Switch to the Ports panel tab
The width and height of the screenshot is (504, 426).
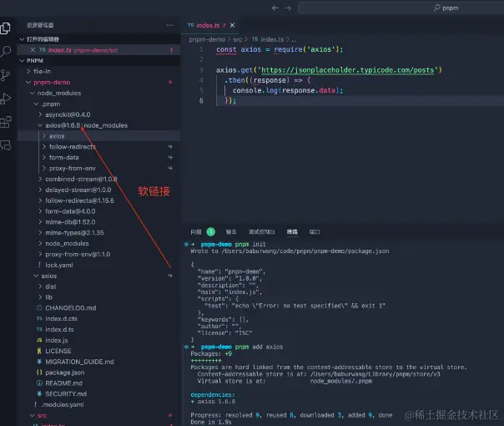tap(315, 231)
